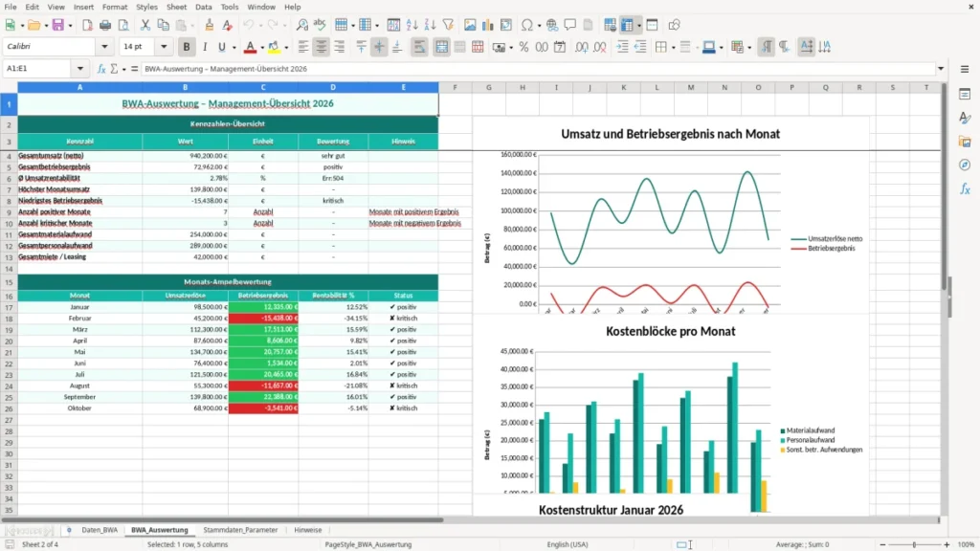Open the Font Size dropdown arrow

click(x=164, y=46)
